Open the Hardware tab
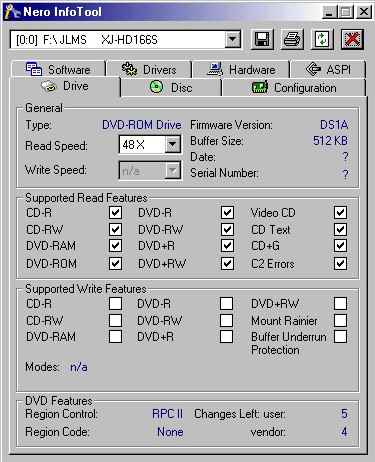Viewport: 375px width, 462px height. click(241, 69)
